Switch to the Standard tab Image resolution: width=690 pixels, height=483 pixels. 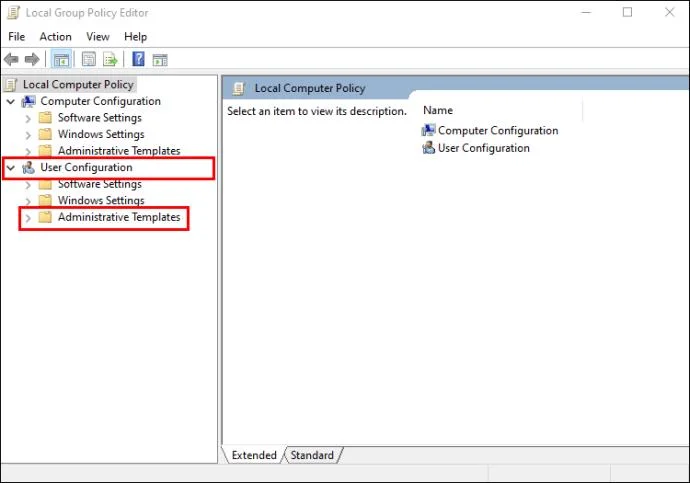click(x=312, y=455)
